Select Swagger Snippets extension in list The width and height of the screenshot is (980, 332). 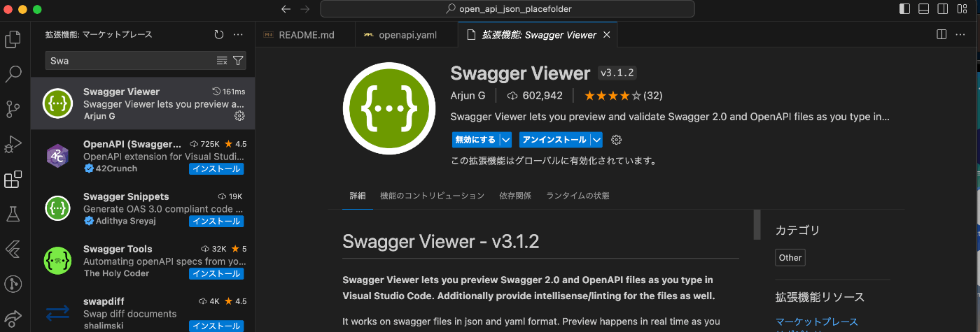143,208
